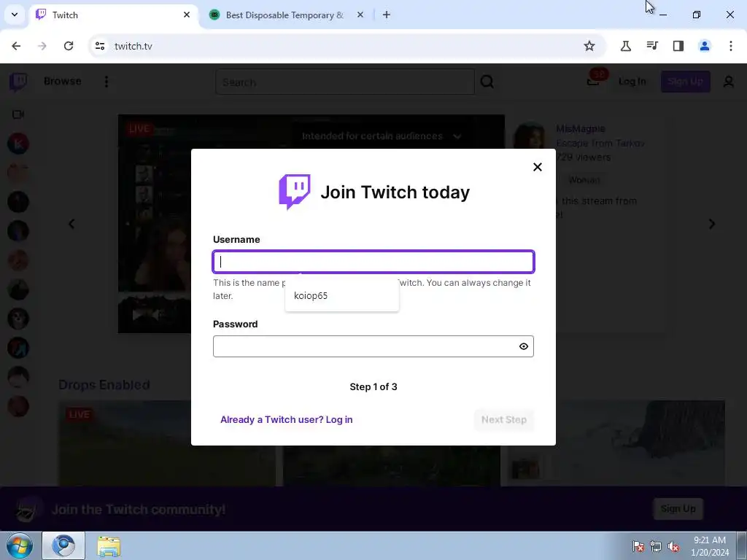
Task: Expand the tab search dropdown arrow
Action: pyautogui.click(x=15, y=15)
